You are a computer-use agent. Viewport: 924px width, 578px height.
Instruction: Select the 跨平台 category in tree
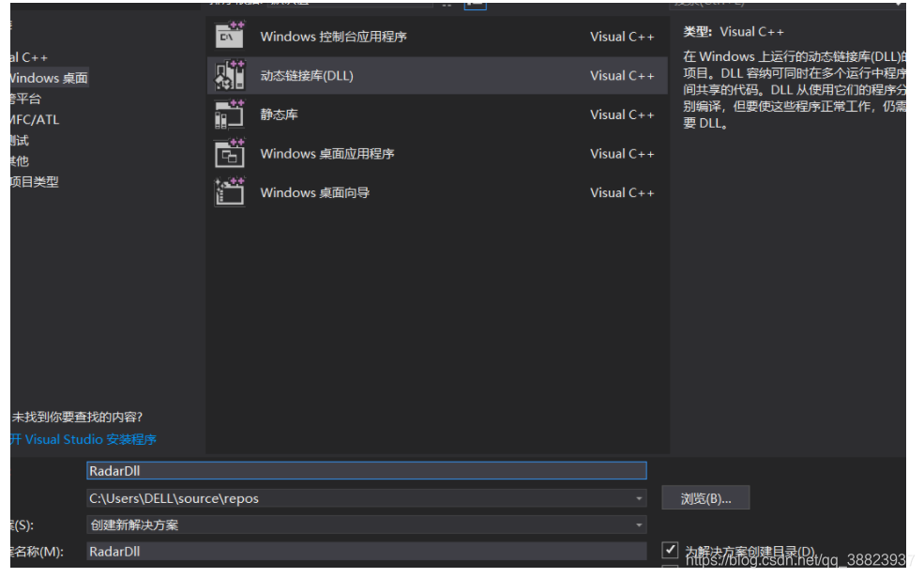26,99
